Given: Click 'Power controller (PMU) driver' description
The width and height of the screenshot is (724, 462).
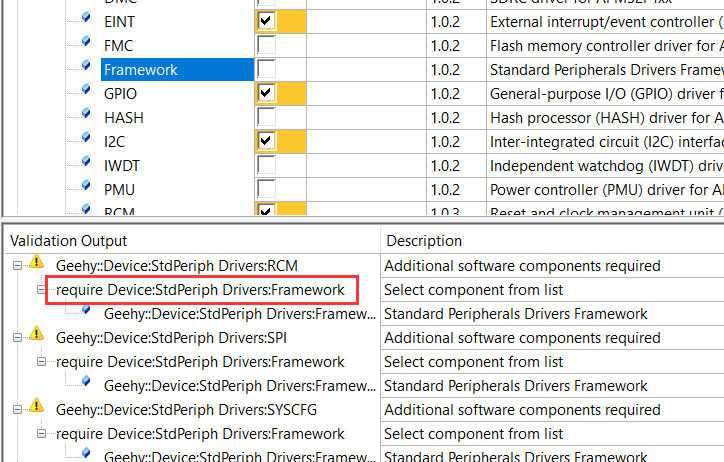Looking at the screenshot, I should (x=607, y=190).
